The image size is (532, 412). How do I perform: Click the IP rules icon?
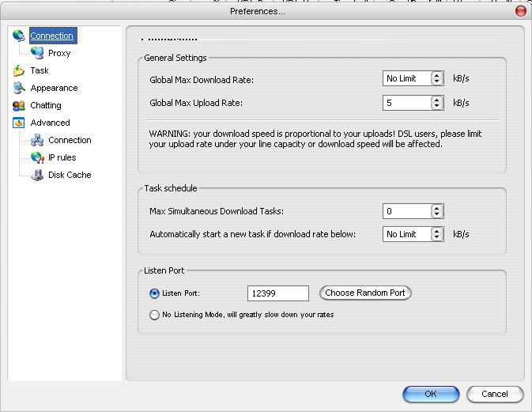point(36,157)
